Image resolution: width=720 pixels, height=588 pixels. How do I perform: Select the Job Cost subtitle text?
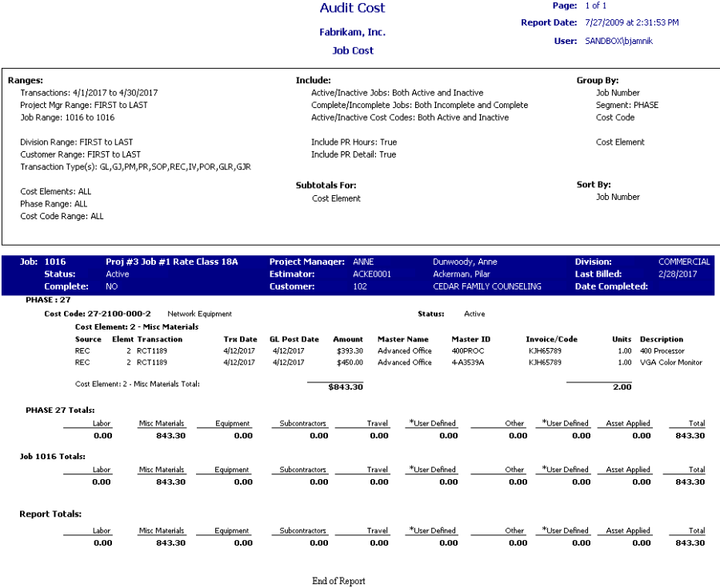pos(353,50)
